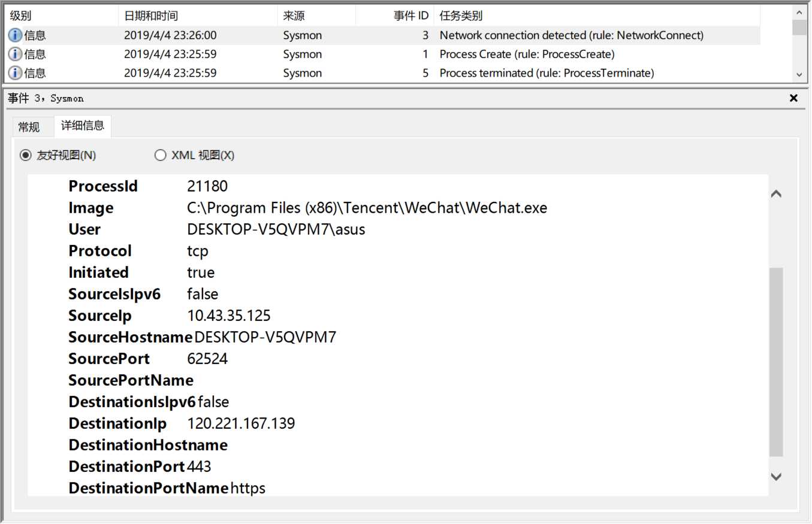Click the down chevron in details scrollbar

[776, 477]
